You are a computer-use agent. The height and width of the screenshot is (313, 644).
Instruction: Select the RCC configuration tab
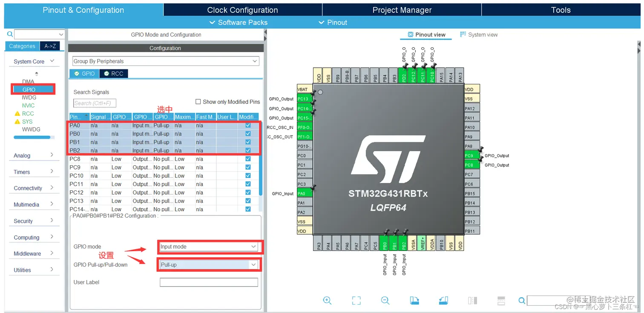pos(113,74)
